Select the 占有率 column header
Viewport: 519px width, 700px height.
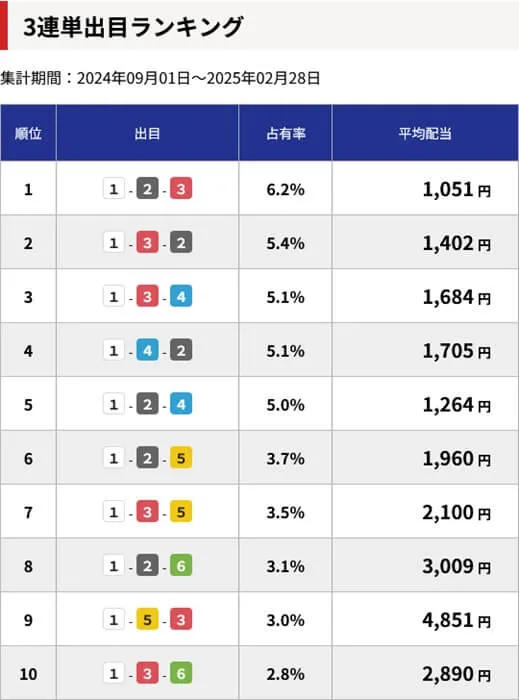(x=285, y=133)
